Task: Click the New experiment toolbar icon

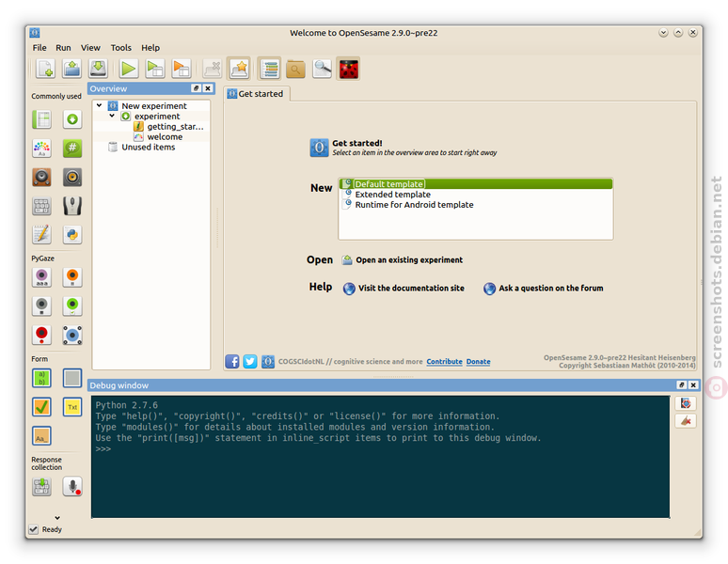Action: tap(45, 69)
